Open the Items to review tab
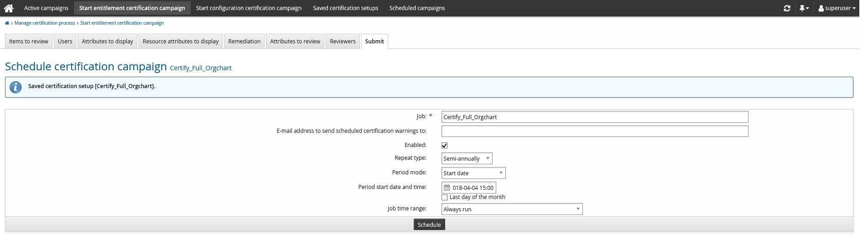868x241 pixels. 29,41
